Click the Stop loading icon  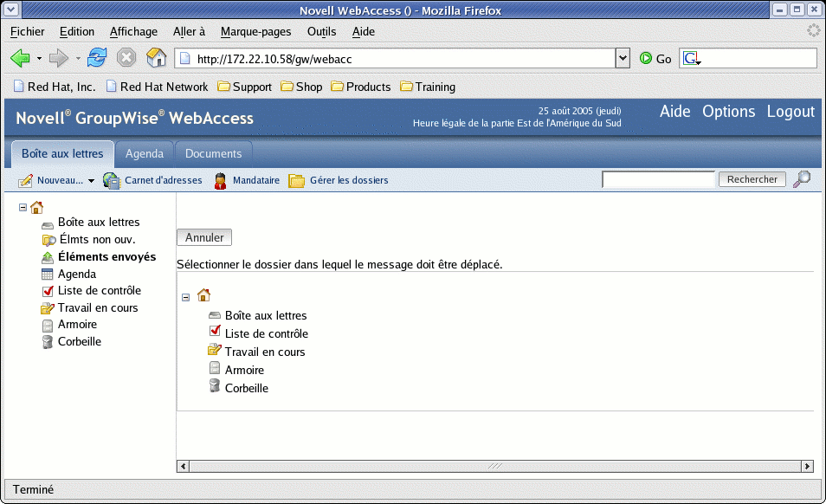point(126,58)
